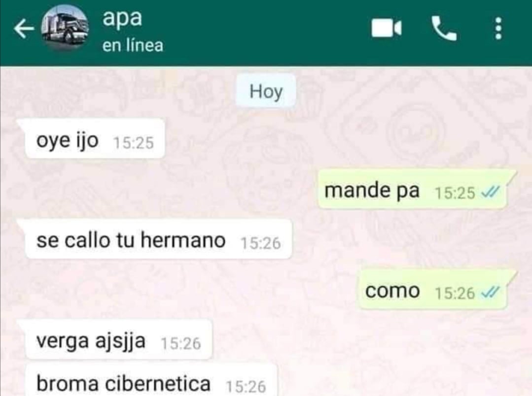532x396 pixels.
Task: Start a voice call with apa
Action: click(444, 29)
